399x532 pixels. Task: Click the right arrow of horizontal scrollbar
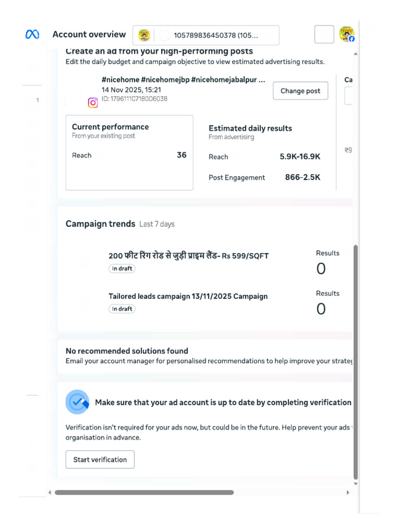pos(348,493)
